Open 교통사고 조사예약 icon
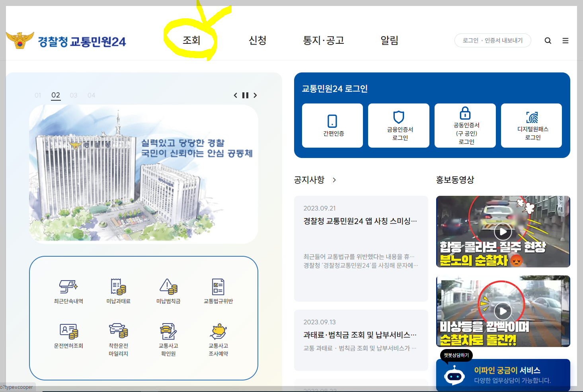The width and height of the screenshot is (583, 392). [218, 339]
